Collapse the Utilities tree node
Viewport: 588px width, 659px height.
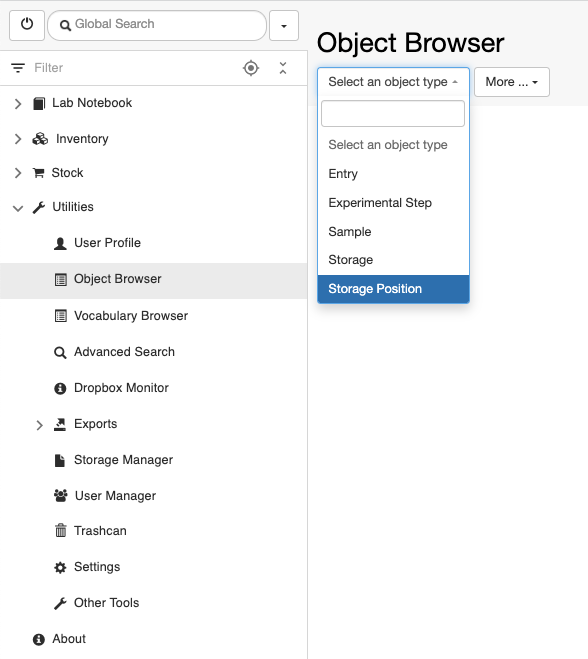[x=18, y=208]
